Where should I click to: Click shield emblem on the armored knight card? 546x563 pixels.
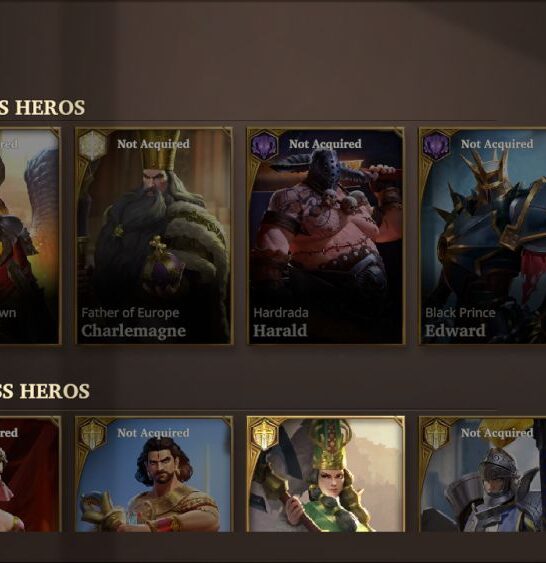(437, 434)
